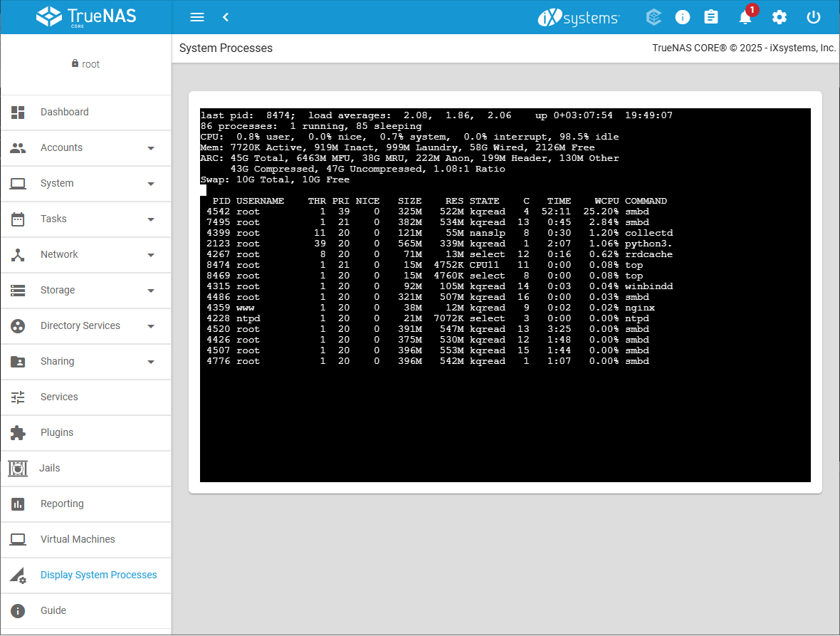This screenshot has height=636, width=840.
Task: Click the Virtual Machines monitor icon
Action: click(x=18, y=540)
